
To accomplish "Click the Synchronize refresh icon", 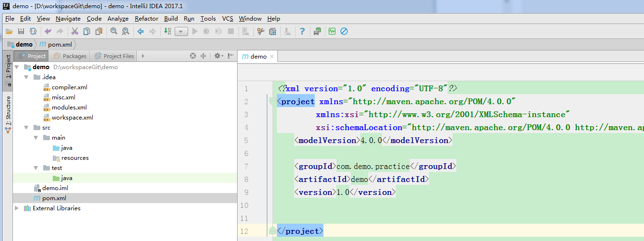I will (33, 32).
